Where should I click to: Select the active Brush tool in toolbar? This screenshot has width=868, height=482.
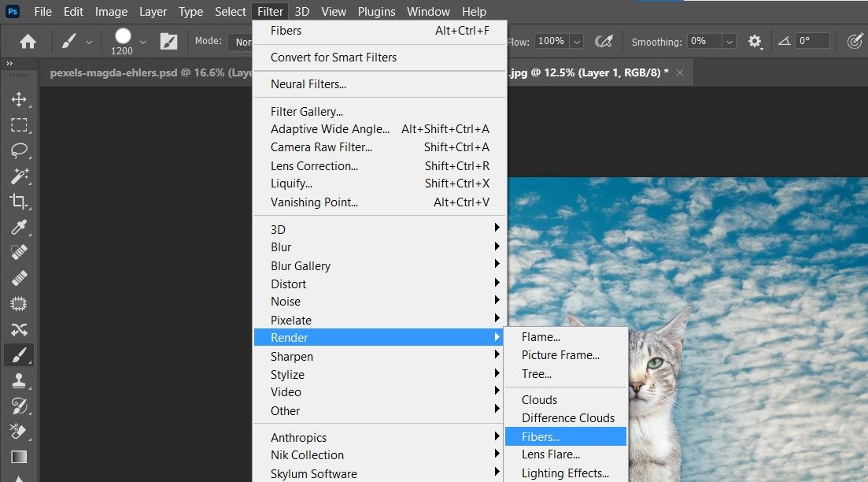click(19, 355)
